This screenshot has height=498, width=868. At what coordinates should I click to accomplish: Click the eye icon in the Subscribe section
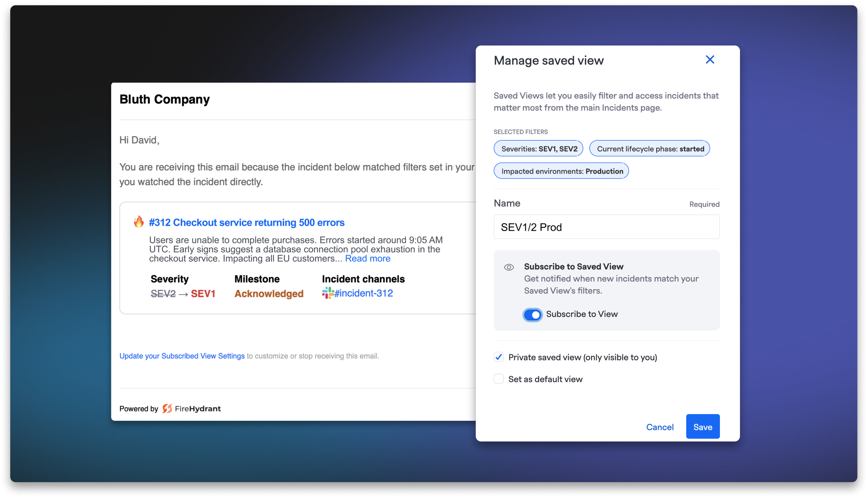pos(509,267)
